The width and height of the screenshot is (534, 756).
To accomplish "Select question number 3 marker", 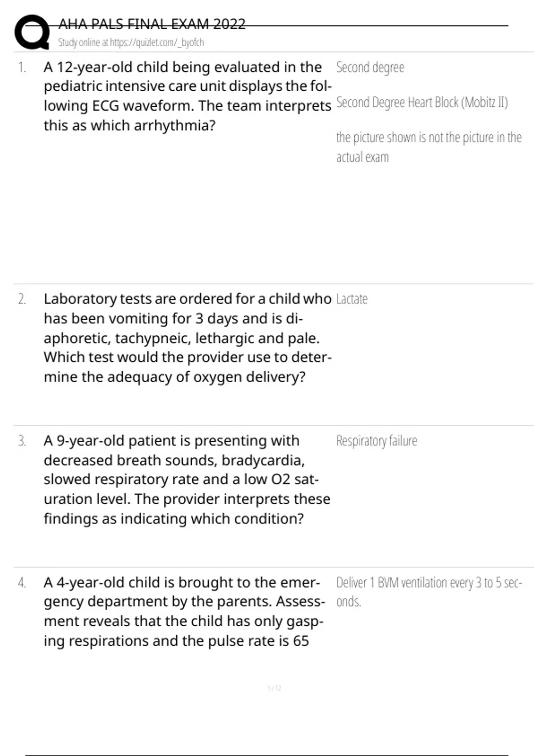I will pos(22,441).
